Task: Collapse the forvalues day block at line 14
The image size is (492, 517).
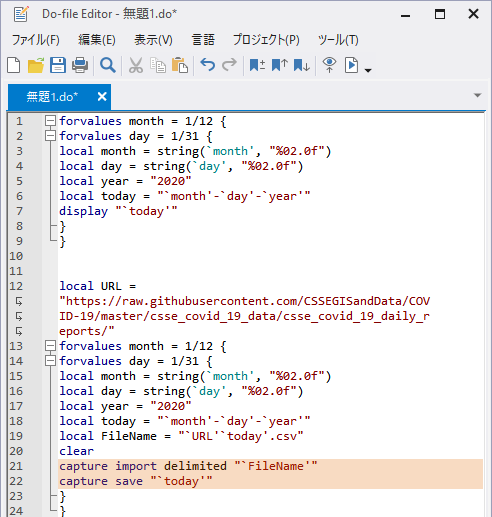Action: point(50,361)
